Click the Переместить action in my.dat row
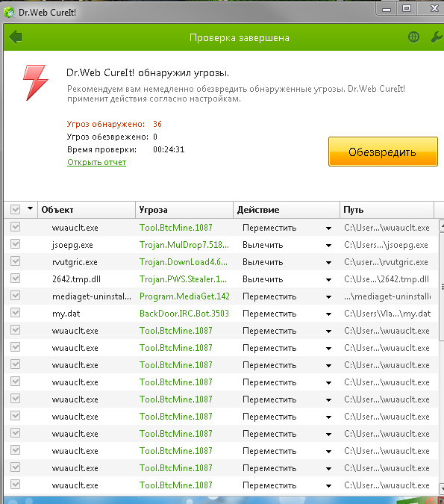 pos(269,314)
